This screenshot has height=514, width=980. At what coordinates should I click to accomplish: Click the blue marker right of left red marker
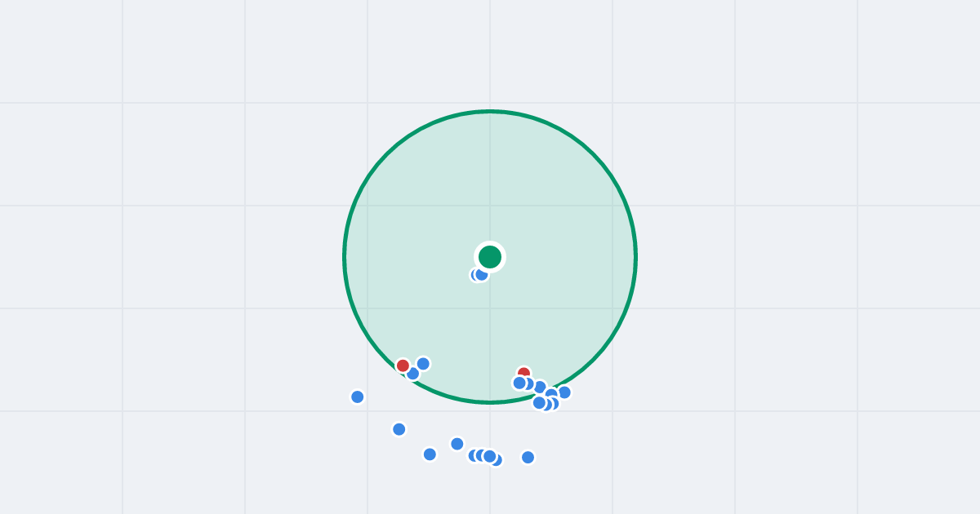[x=423, y=364]
